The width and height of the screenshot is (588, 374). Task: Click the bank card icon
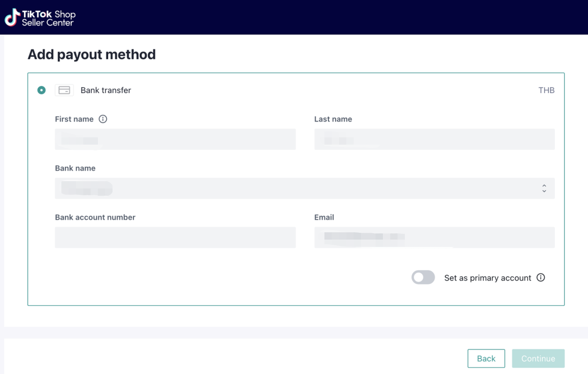click(64, 90)
